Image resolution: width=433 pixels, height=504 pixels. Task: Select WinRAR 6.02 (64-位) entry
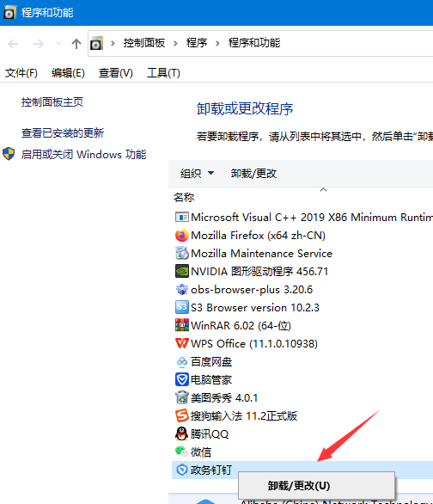(241, 325)
